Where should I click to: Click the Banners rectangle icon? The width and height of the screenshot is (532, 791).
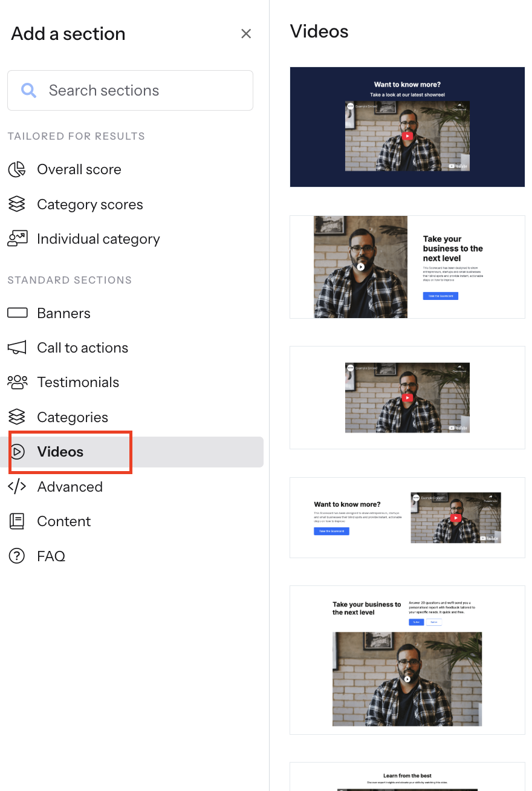(17, 313)
